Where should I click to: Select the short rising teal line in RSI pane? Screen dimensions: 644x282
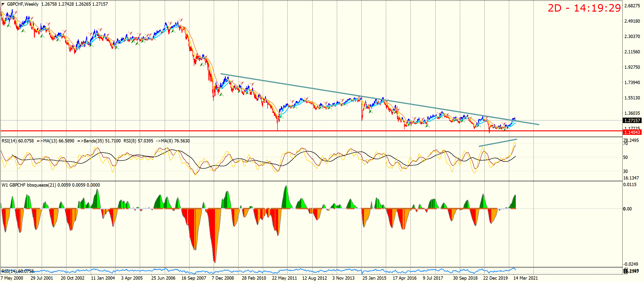coord(498,143)
